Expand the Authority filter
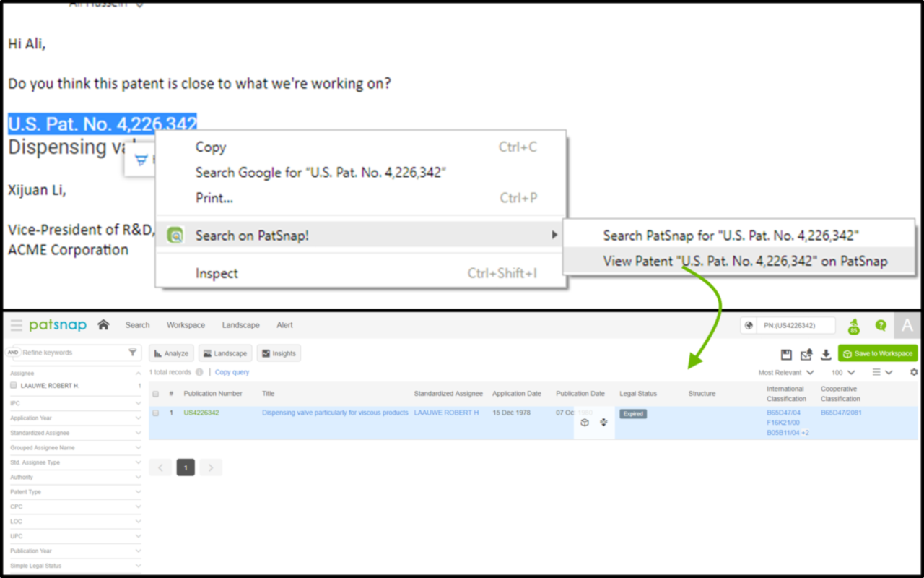924x578 pixels. pos(139,478)
